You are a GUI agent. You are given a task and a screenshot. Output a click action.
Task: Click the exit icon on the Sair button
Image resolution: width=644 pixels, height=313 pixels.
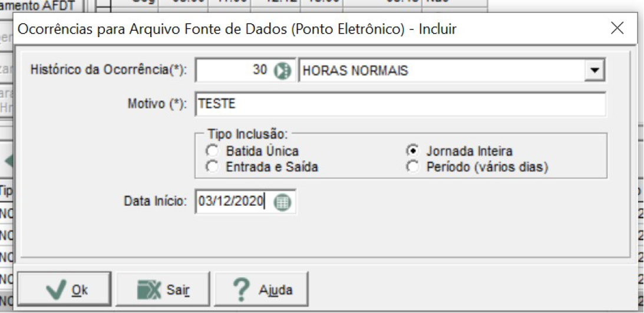coord(148,289)
